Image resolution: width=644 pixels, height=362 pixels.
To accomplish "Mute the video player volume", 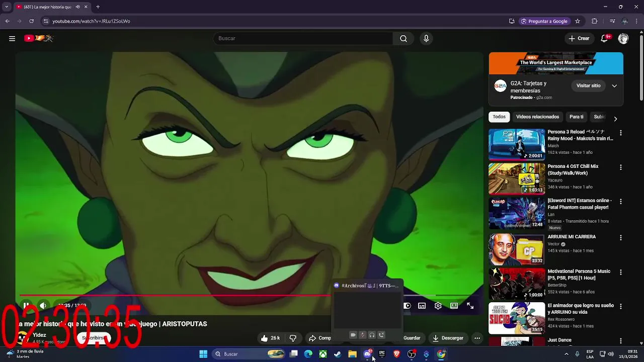I will tap(43, 305).
